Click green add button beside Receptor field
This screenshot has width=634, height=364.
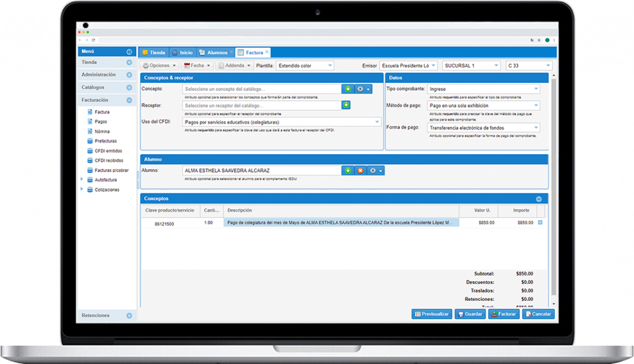click(x=346, y=105)
